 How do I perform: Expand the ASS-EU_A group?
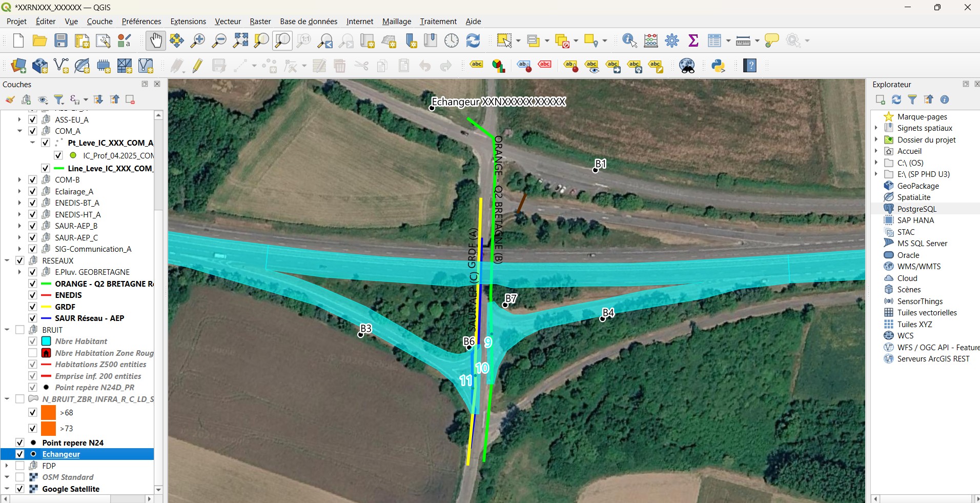(x=20, y=119)
